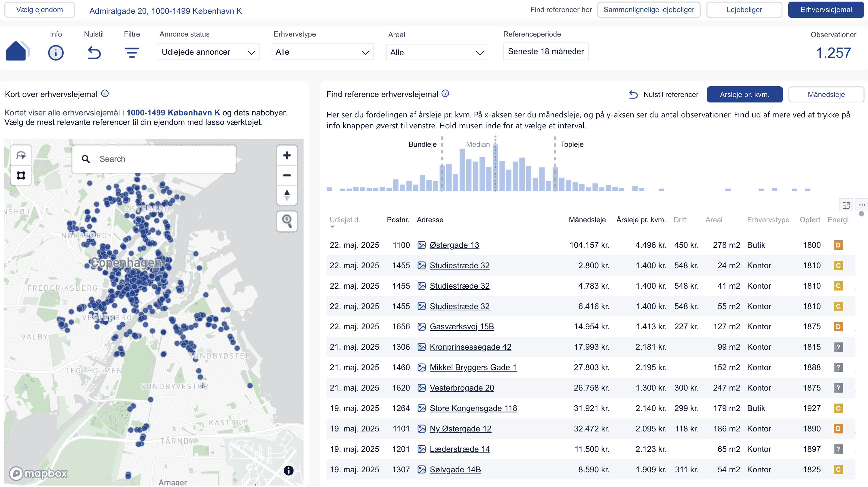Zoom out of the map with minus
The width and height of the screenshot is (868, 487).
(287, 175)
